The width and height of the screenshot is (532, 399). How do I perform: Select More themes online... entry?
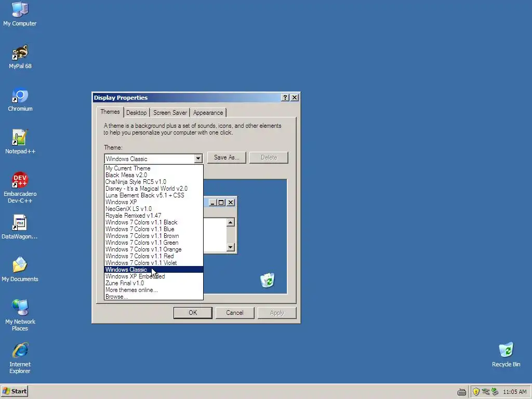(154, 290)
